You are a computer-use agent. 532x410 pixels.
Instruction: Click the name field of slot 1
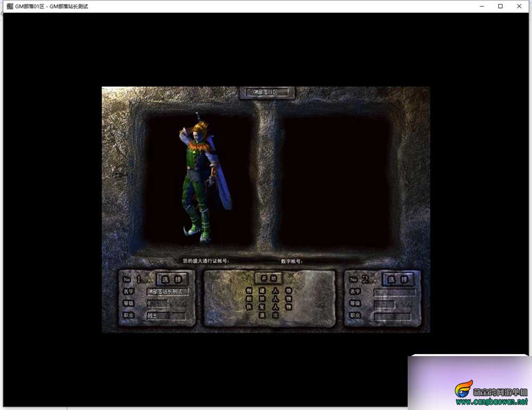167,291
